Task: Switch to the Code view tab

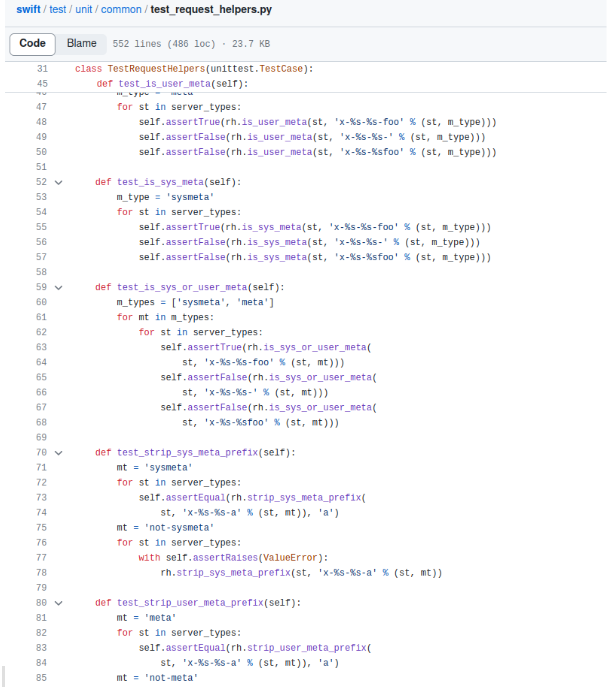Action: 32,44
